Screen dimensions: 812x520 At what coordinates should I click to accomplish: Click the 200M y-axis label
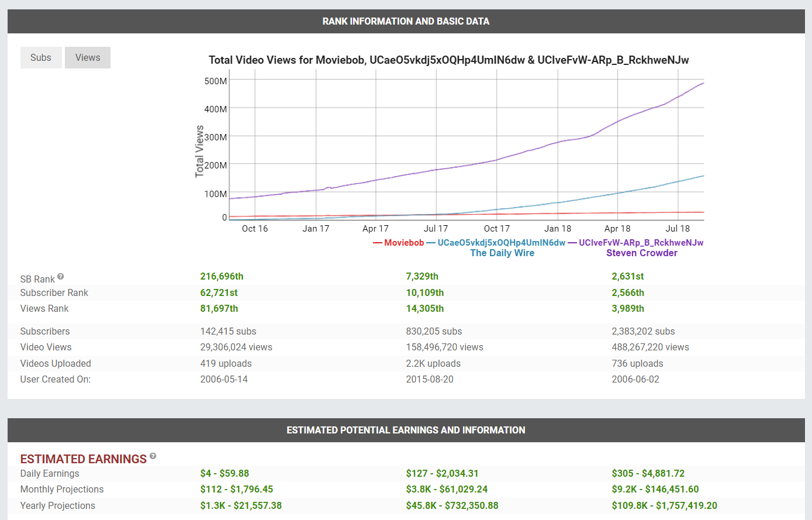pyautogui.click(x=216, y=166)
